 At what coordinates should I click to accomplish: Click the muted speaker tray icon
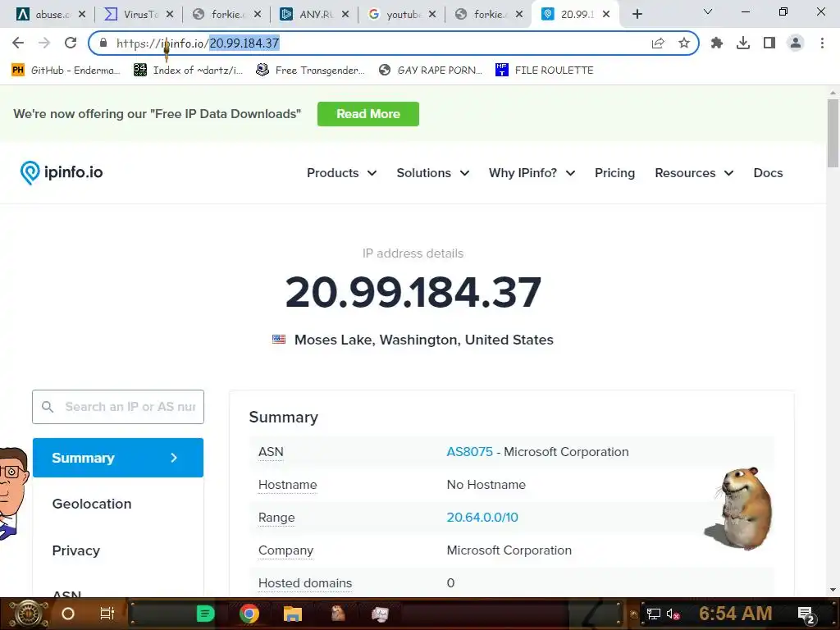point(673,614)
